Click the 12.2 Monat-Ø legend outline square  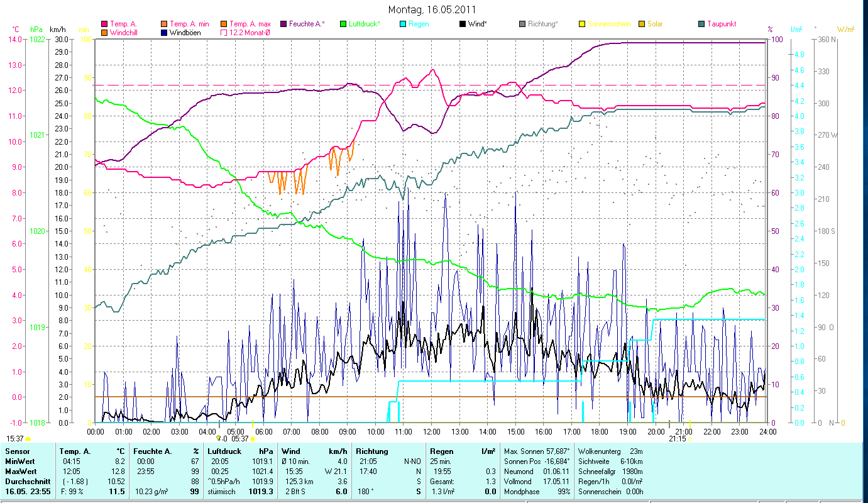[223, 32]
